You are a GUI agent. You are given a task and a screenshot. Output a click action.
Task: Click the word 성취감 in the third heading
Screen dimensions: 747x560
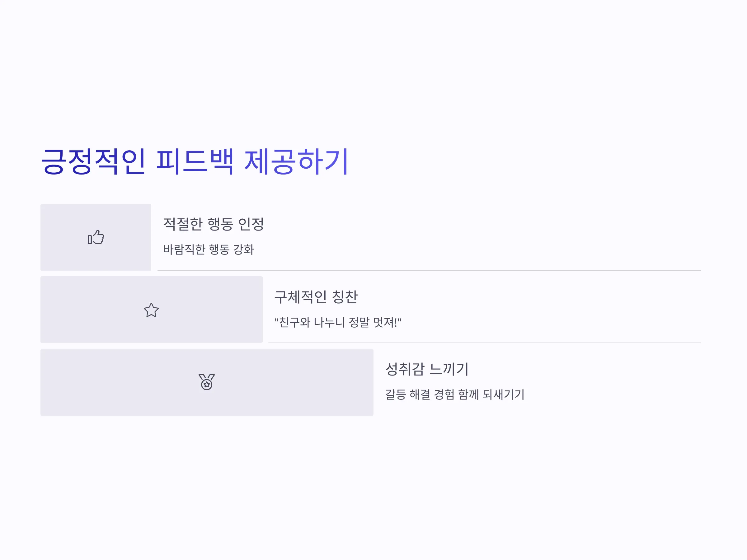[x=405, y=369]
